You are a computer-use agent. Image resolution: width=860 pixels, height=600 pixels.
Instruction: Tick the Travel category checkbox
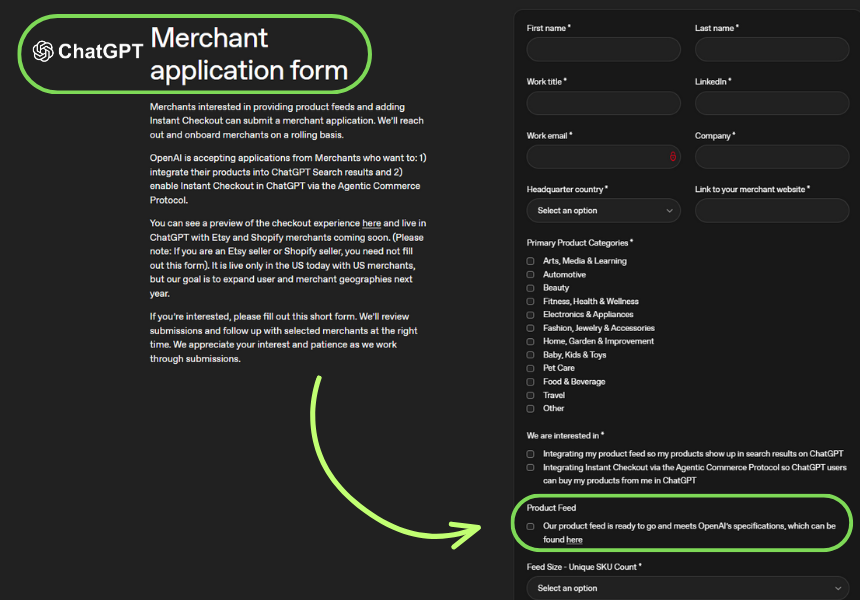530,395
